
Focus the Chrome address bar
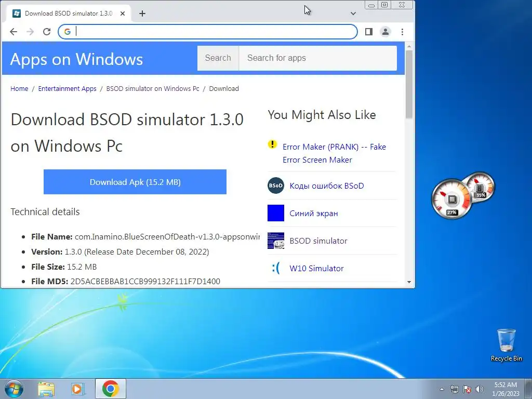tap(208, 32)
